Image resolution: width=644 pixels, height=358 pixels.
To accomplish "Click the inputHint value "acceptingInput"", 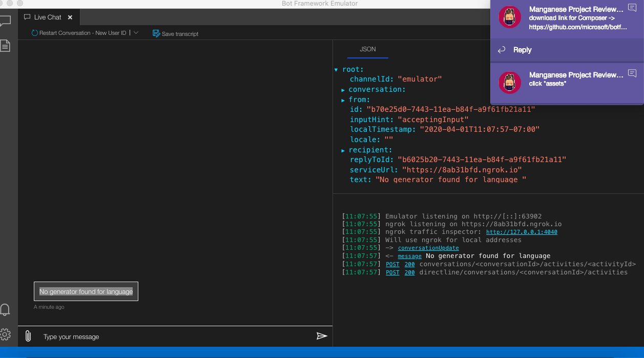I will coord(433,120).
